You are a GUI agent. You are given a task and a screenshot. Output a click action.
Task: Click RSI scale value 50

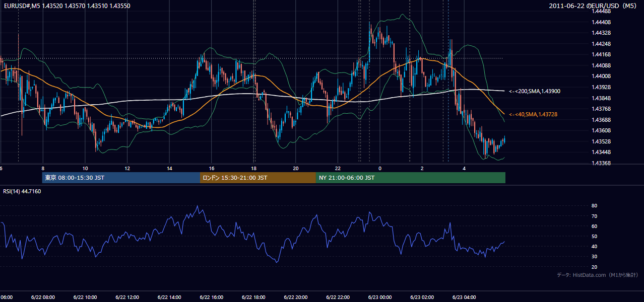pos(594,237)
